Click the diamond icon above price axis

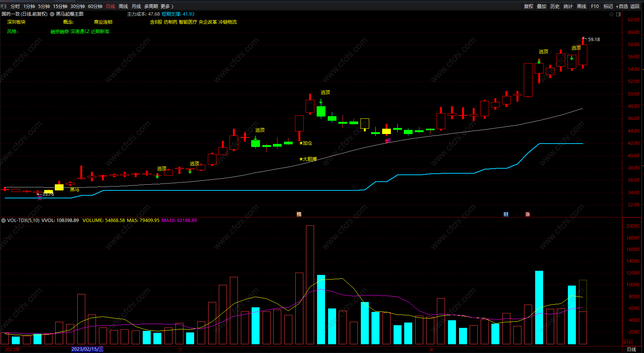612,14
